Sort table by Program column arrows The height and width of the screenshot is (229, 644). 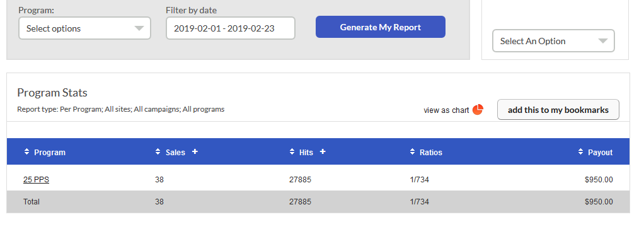point(26,151)
